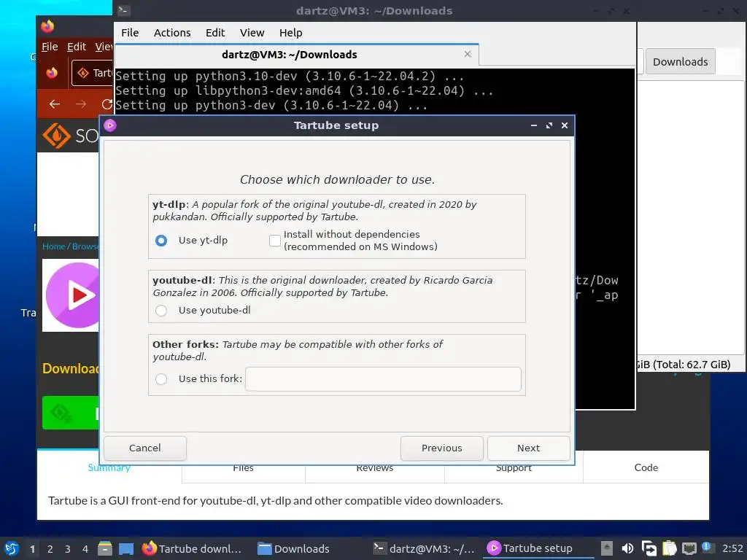
Task: Open the Summary tab on SourceForge page
Action: tap(109, 467)
